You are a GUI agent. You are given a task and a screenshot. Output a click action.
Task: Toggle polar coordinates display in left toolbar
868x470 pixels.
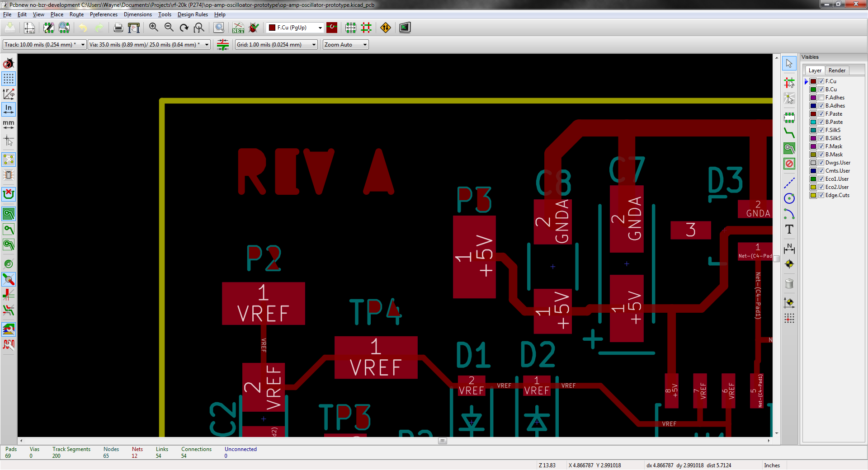click(9, 94)
